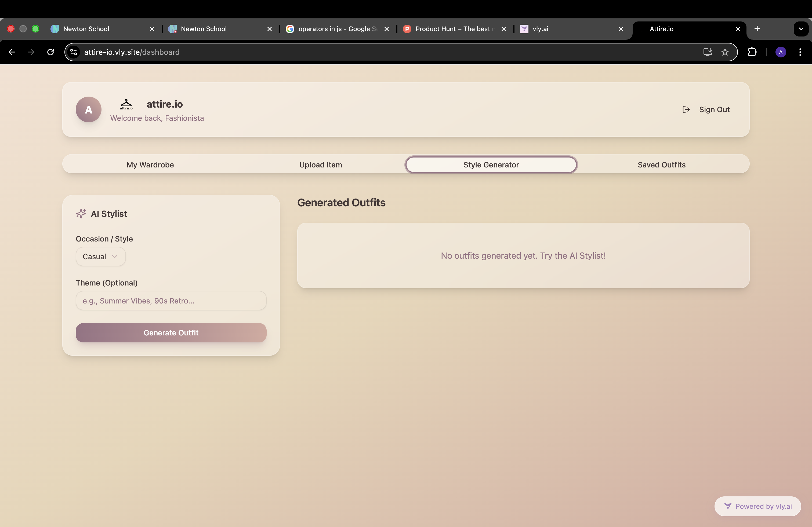The height and width of the screenshot is (527, 812).
Task: Open the browser extensions puzzle icon
Action: click(x=752, y=52)
